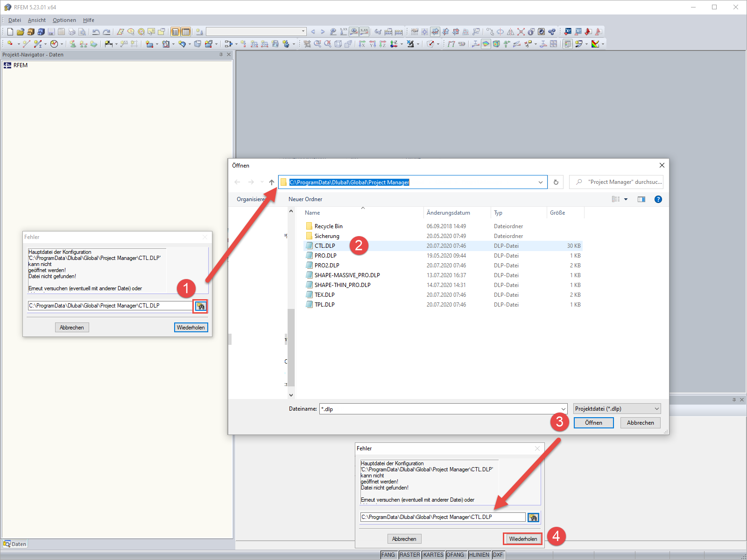The width and height of the screenshot is (747, 560).
Task: Refresh the Project Manager folder view
Action: coord(556,182)
